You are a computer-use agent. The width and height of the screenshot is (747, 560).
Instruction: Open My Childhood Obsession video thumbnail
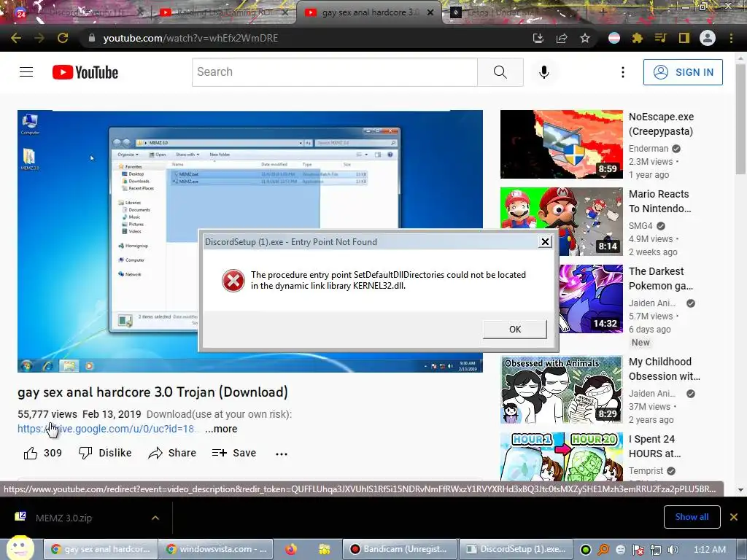561,389
